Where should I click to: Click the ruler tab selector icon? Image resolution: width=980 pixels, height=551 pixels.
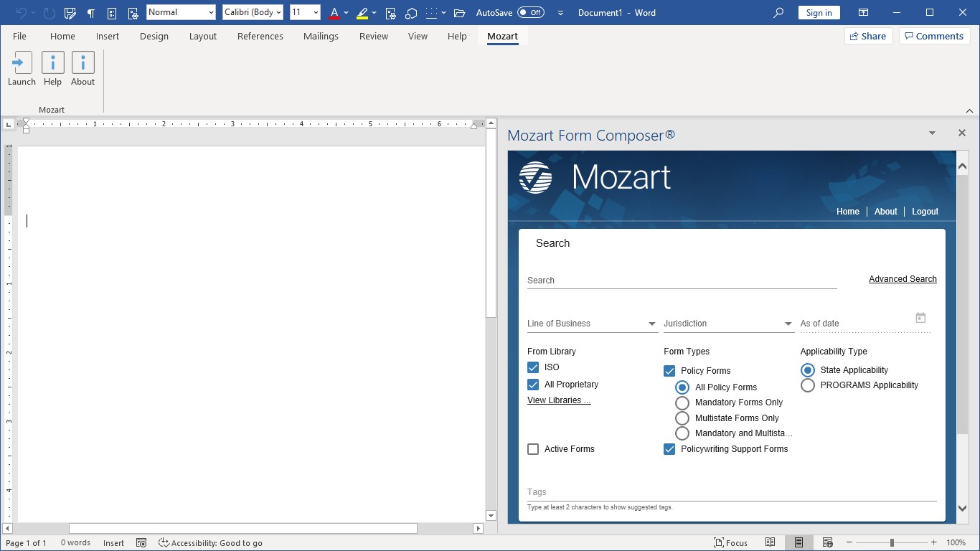coord(9,124)
